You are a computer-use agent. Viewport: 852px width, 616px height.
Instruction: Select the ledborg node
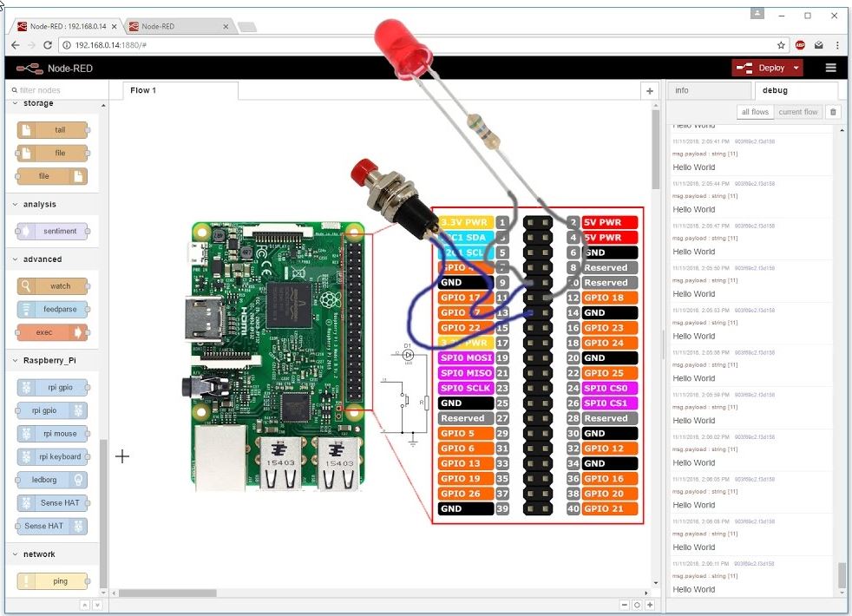tap(52, 480)
